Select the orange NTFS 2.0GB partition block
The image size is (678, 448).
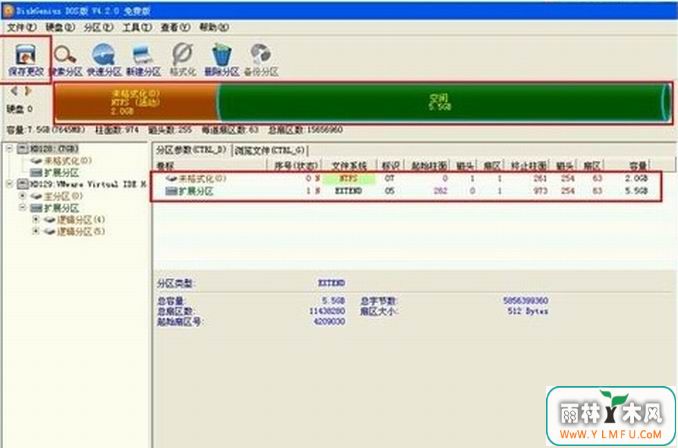(136, 102)
